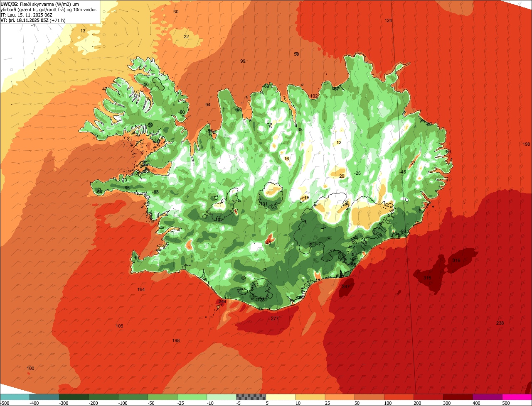The image size is (532, 406).
Task: Click the darkest green legend swatch labeled -300
Action: (x=74, y=397)
